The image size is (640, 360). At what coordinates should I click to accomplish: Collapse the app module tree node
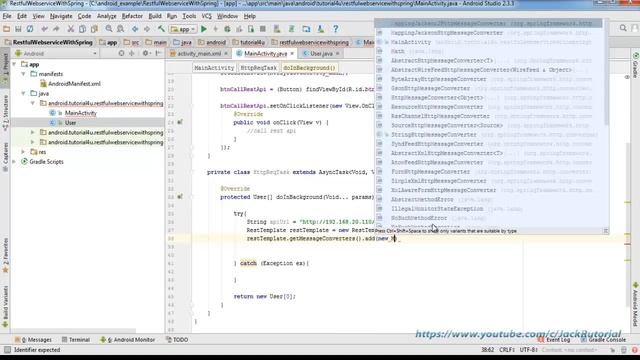coord(14,64)
